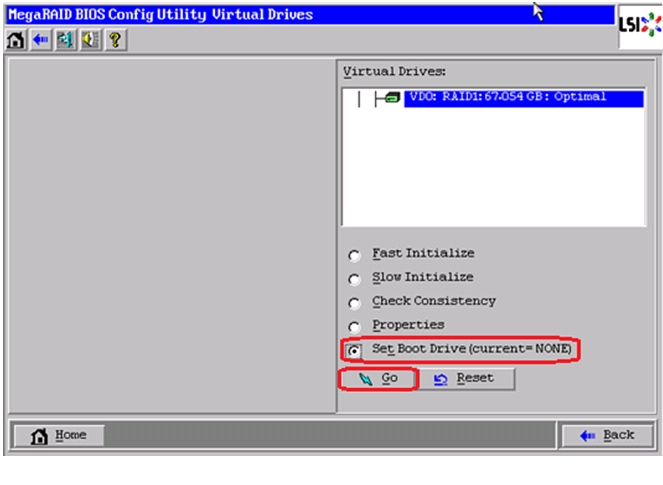Select VD0: RAID1: 67.054 GB: Optimal row
Image resolution: width=663 pixels, height=485 pixels.
pyautogui.click(x=523, y=98)
